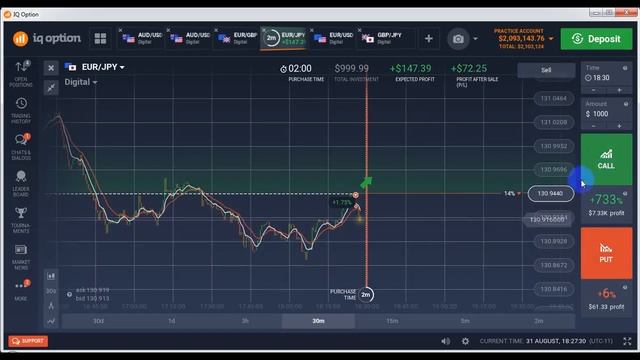Screen dimensions: 640x360
Task: Open settings gear in bottom bar
Action: 465,341
